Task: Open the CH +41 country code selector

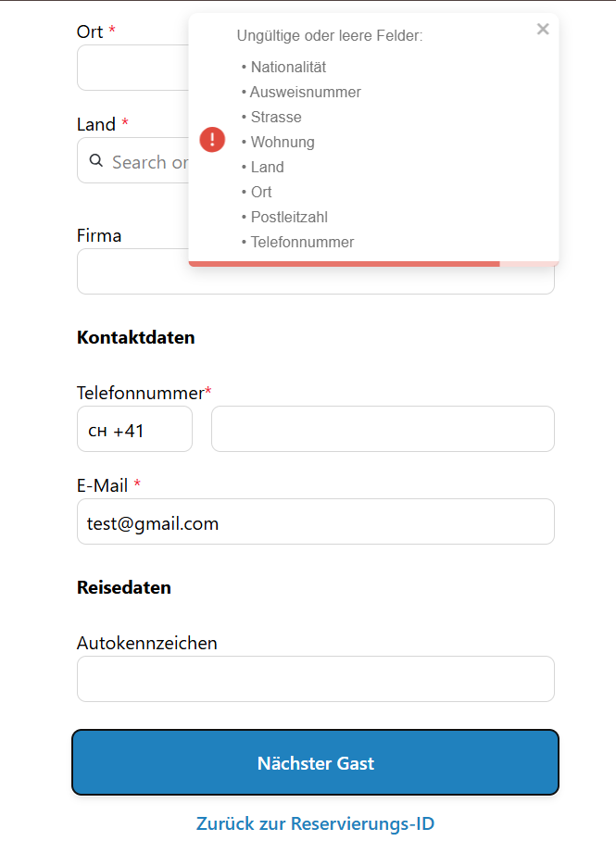Action: [134, 430]
